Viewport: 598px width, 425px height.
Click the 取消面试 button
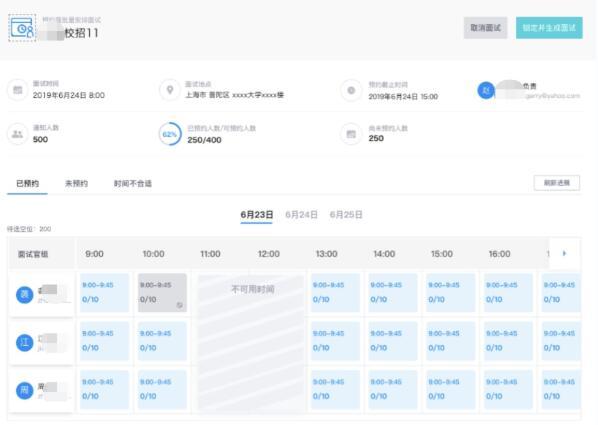(x=485, y=28)
